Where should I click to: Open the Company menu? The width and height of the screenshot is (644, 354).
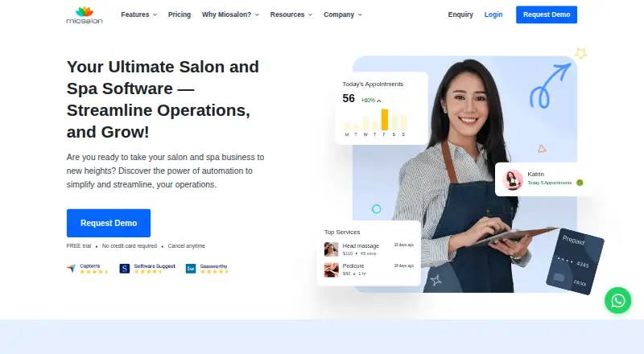[x=339, y=14]
